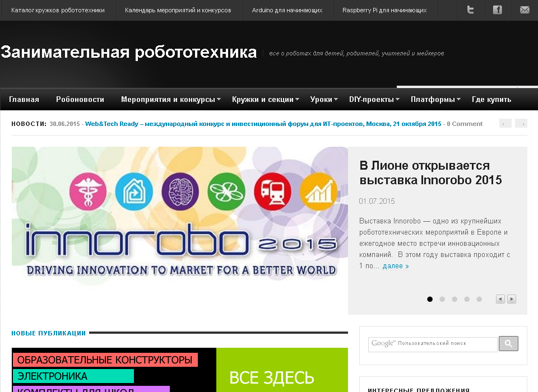The width and height of the screenshot is (538, 392).
Task: Select fourth slider dot
Action: [467, 299]
